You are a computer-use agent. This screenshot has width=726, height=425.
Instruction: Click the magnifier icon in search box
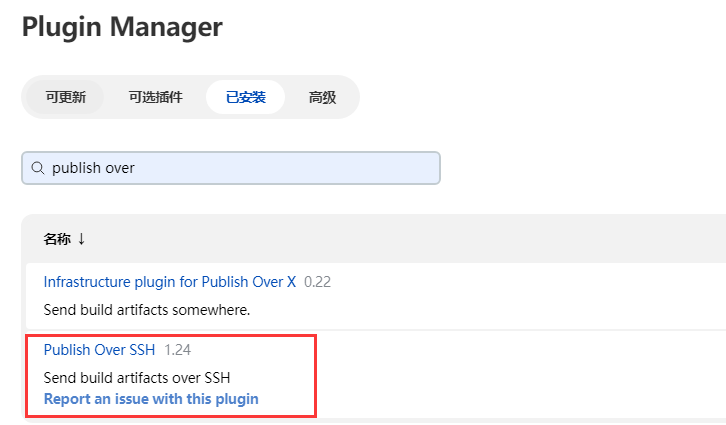tap(38, 168)
